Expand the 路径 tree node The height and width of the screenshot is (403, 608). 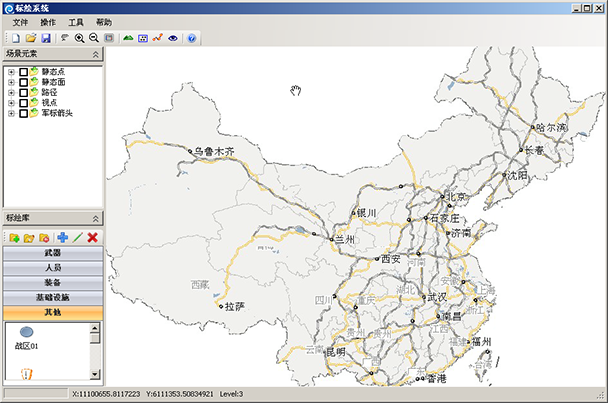click(11, 93)
